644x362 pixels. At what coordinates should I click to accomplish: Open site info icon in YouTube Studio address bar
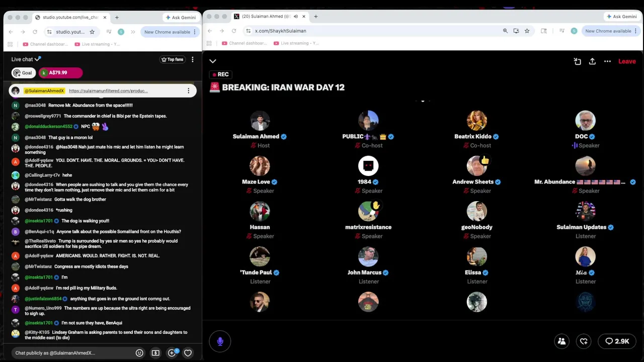[x=49, y=32]
